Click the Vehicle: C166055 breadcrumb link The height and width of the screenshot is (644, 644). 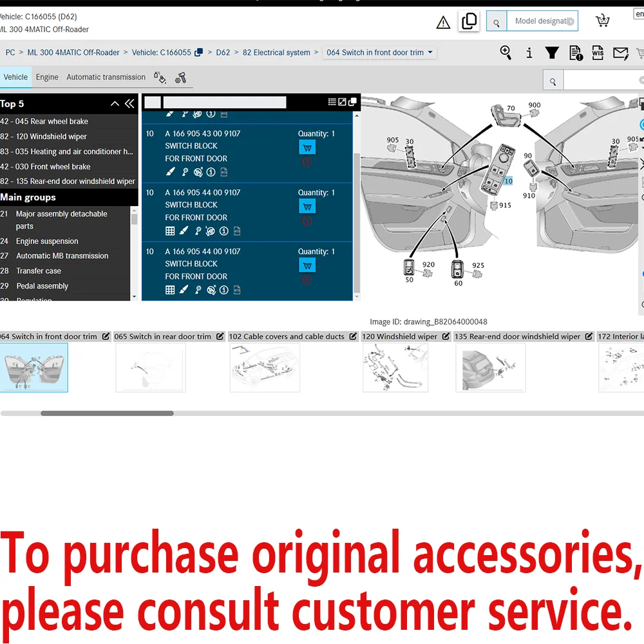(x=162, y=52)
